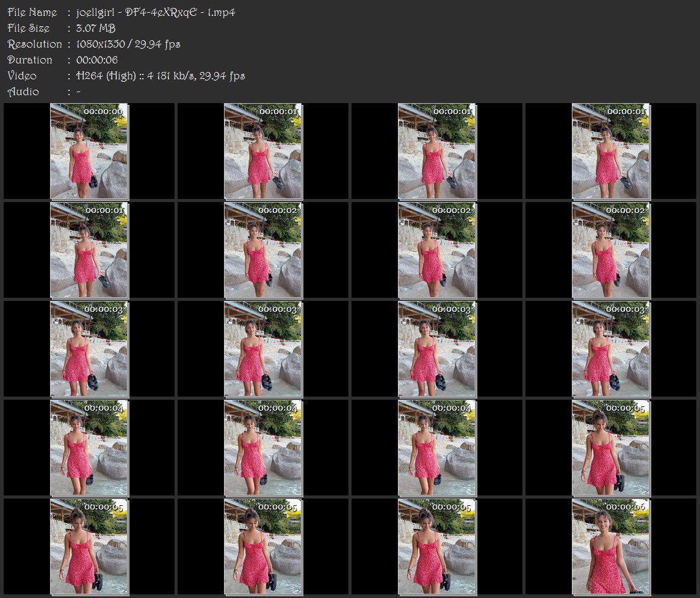Click the "Resolution" label
700x598 pixels.
pos(35,44)
